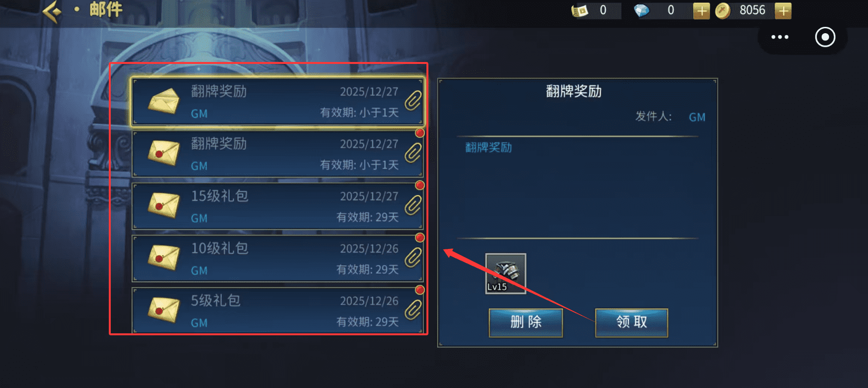Screen dimensions: 868x388
Task: Click the circular target close icon
Action: (825, 37)
